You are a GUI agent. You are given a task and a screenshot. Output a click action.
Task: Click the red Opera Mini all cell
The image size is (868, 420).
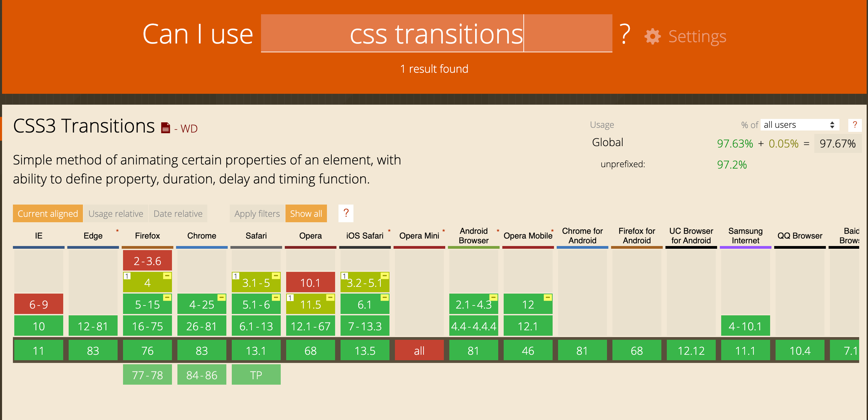point(419,350)
